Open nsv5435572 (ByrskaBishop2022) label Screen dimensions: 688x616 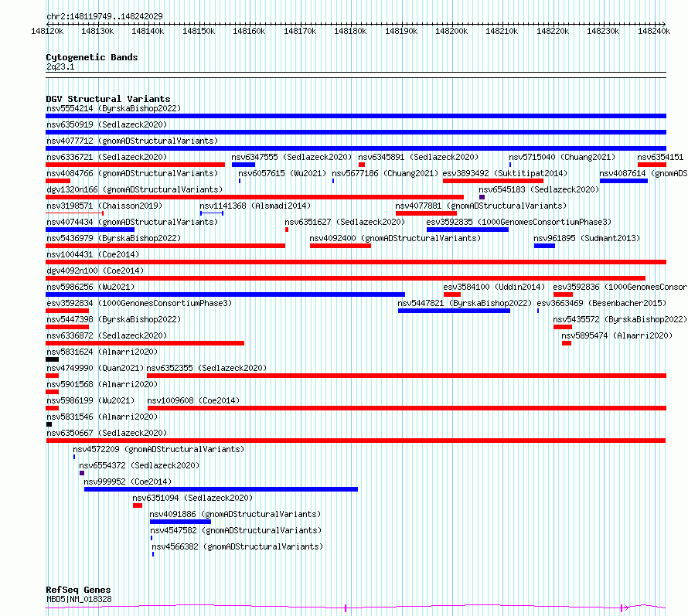620,319
